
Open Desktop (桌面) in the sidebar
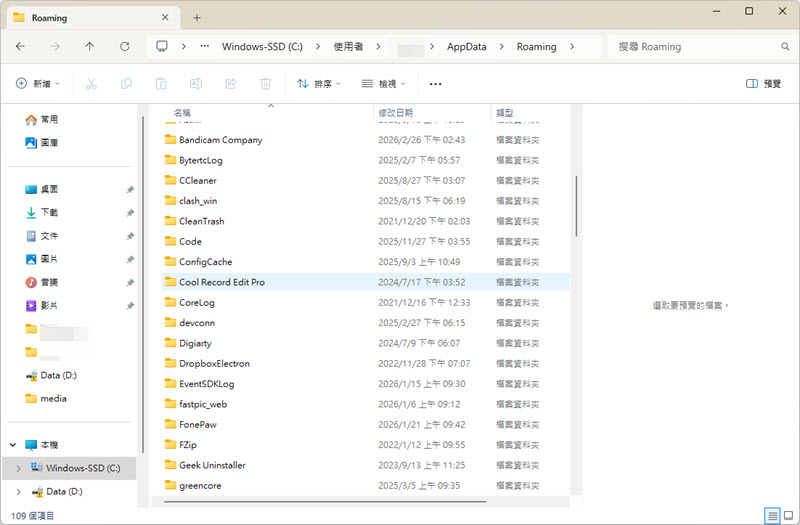coord(42,189)
